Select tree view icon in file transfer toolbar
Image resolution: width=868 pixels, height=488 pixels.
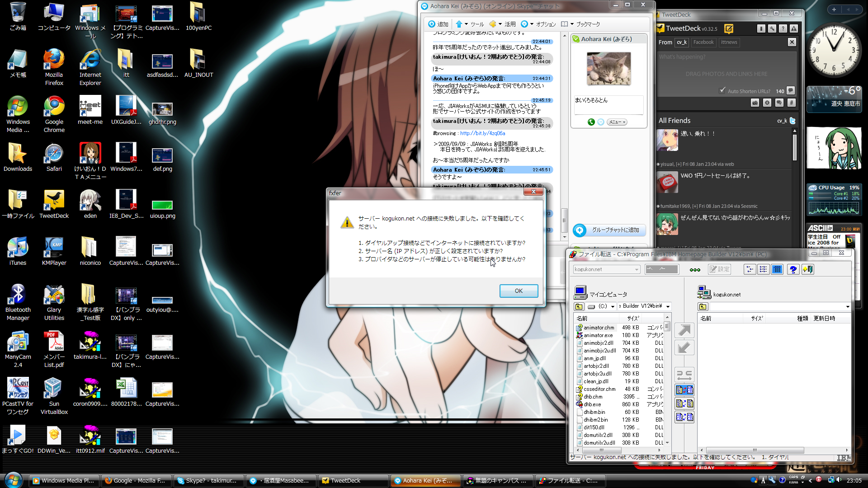[x=750, y=269]
